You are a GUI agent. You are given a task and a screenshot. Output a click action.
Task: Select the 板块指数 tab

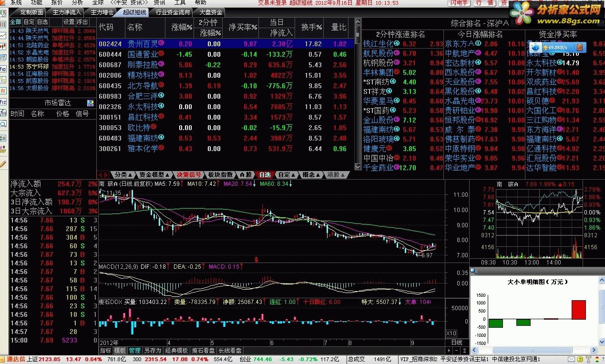coord(220,174)
